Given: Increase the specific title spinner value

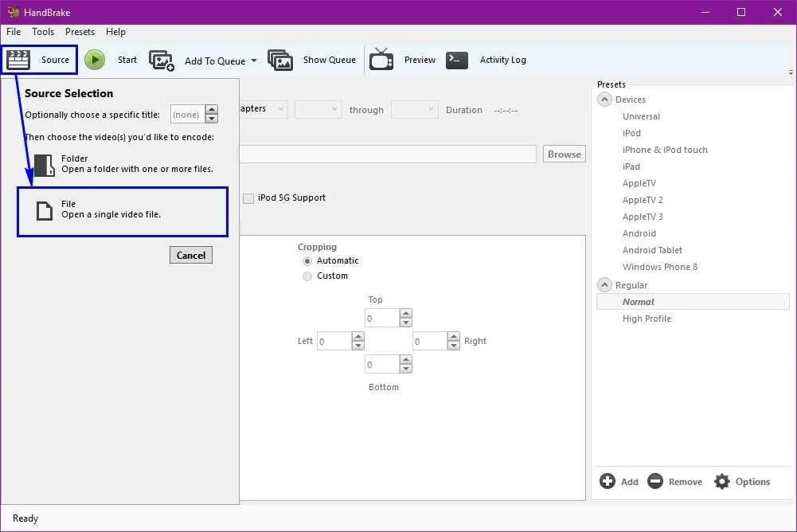Looking at the screenshot, I should click(212, 109).
